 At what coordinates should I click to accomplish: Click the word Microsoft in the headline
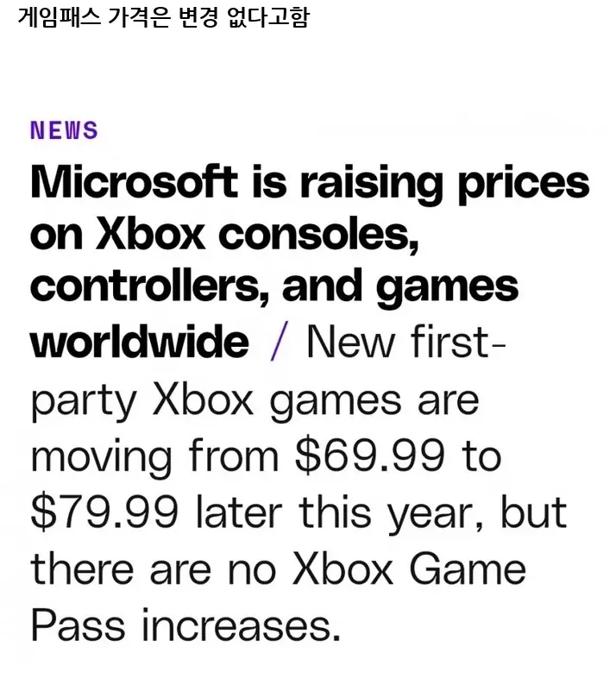(134, 181)
